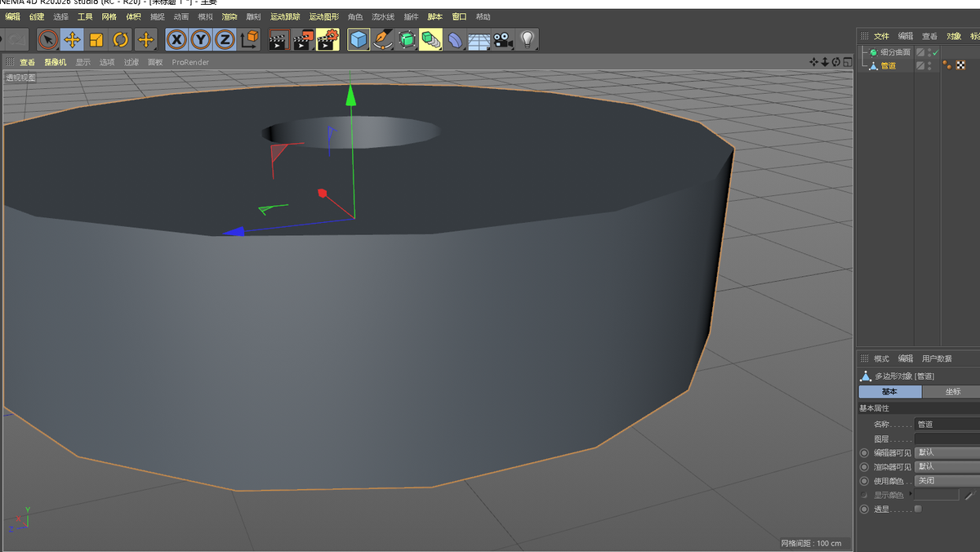980x552 pixels.
Task: Disable the 细分曲面 green checkmark
Action: (x=936, y=52)
